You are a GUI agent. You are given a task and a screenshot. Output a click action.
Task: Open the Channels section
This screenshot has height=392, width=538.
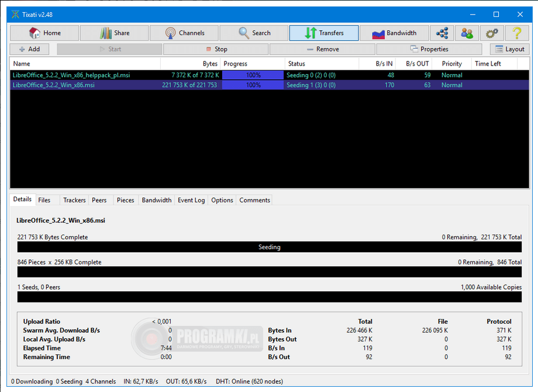pos(184,33)
